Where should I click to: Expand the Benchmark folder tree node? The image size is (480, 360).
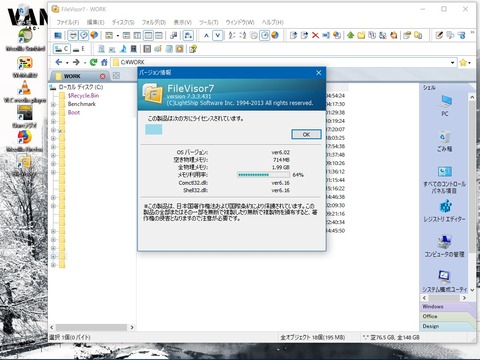click(x=53, y=104)
